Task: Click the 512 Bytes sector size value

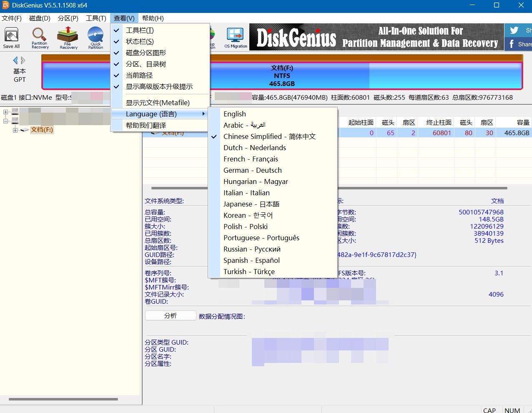Action: point(489,240)
